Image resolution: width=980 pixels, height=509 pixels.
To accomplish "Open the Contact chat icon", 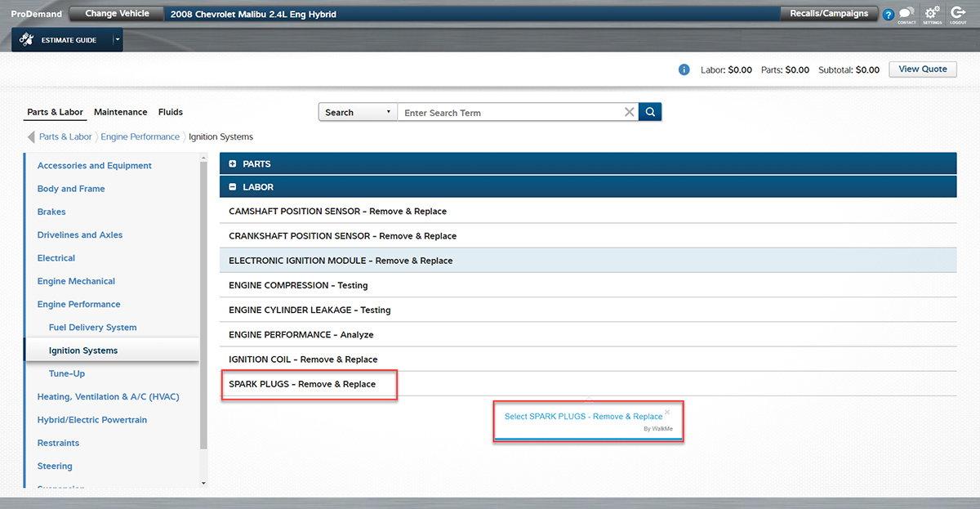I will [x=906, y=14].
